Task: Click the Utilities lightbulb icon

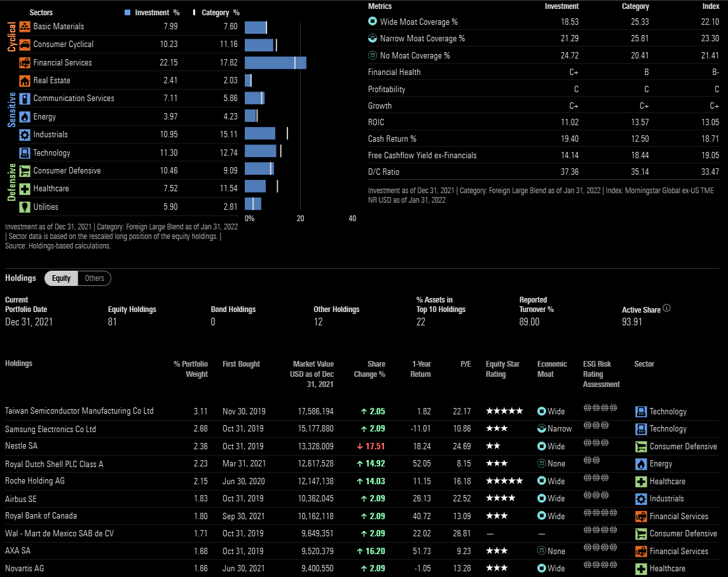Action: coord(25,207)
